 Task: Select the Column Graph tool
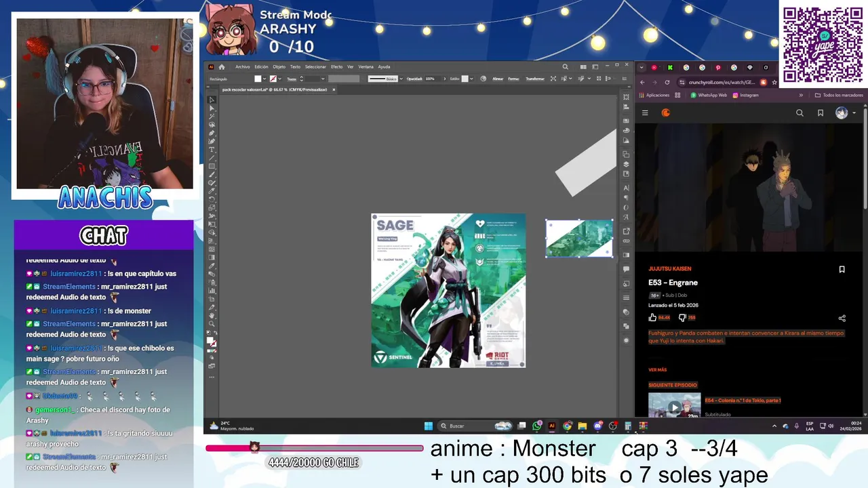click(x=212, y=291)
